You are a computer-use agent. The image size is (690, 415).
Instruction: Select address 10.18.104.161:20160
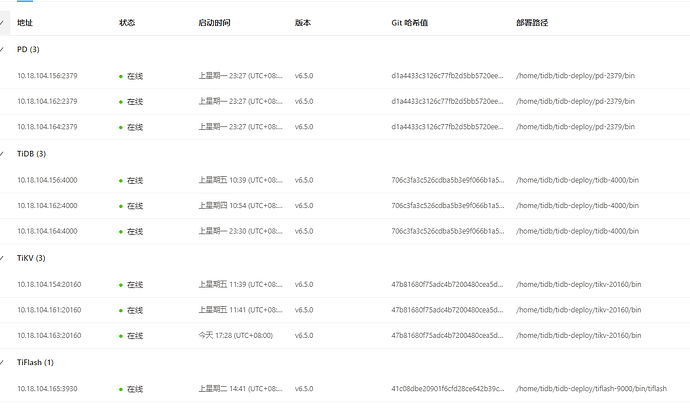(x=49, y=310)
